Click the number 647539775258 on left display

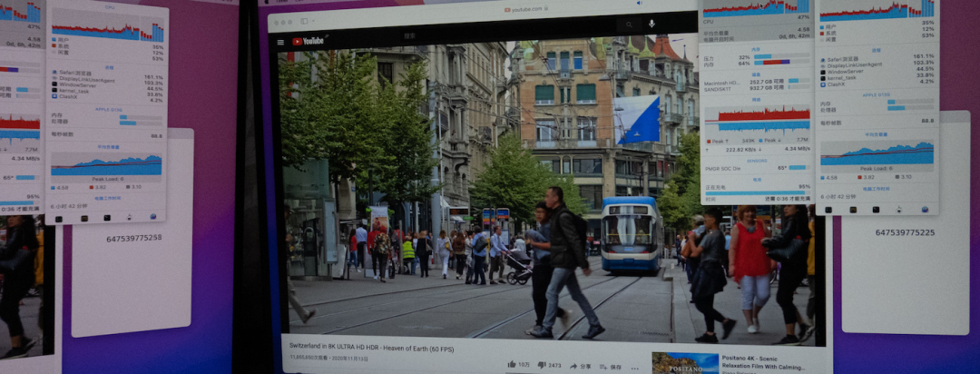(x=133, y=238)
